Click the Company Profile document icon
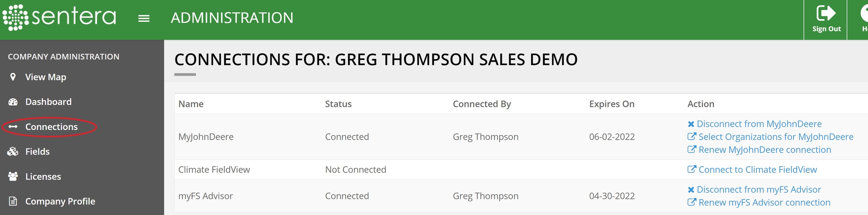Image resolution: width=868 pixels, height=215 pixels. [x=13, y=201]
